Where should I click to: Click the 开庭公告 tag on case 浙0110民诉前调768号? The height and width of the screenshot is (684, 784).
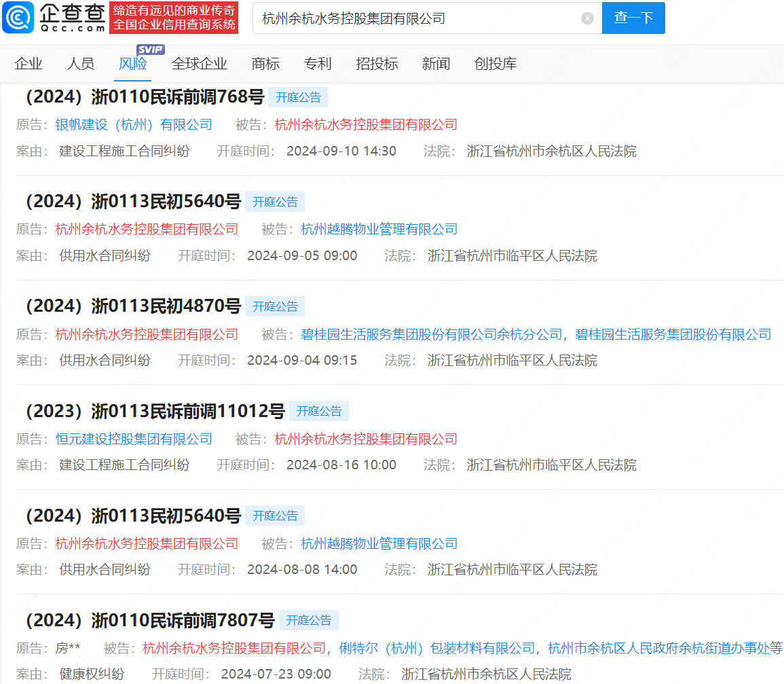click(x=299, y=97)
